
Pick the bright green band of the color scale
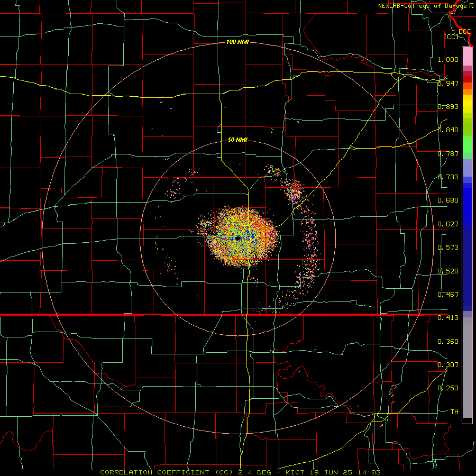point(467,144)
